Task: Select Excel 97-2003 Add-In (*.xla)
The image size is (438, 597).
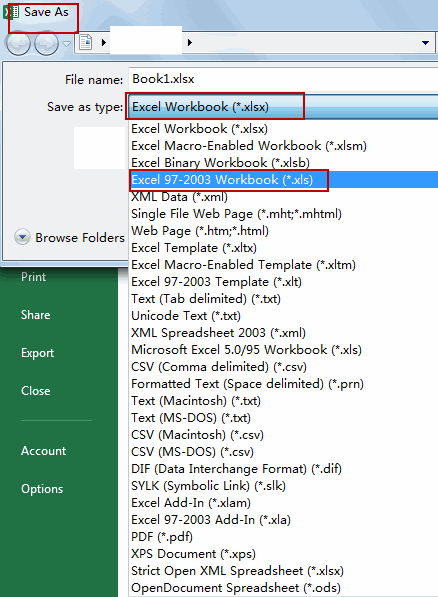Action: click(284, 520)
